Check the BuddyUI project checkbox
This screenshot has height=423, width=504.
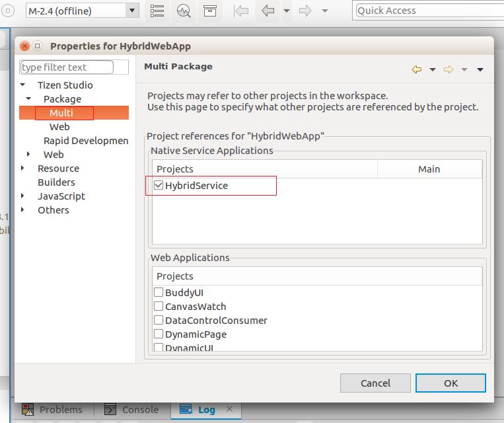pos(159,292)
